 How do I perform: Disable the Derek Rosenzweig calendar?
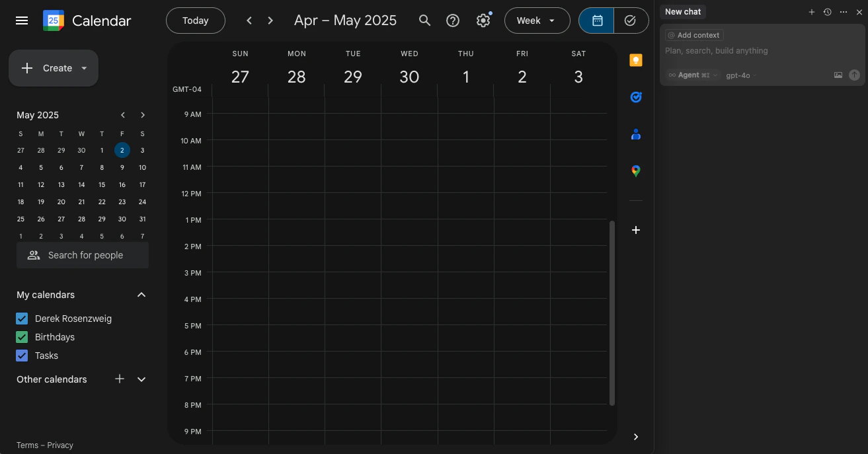21,318
